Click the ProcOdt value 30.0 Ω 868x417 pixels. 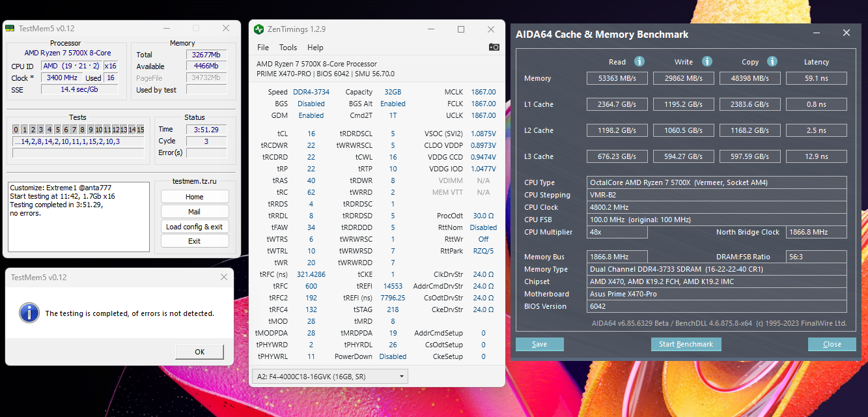click(483, 216)
